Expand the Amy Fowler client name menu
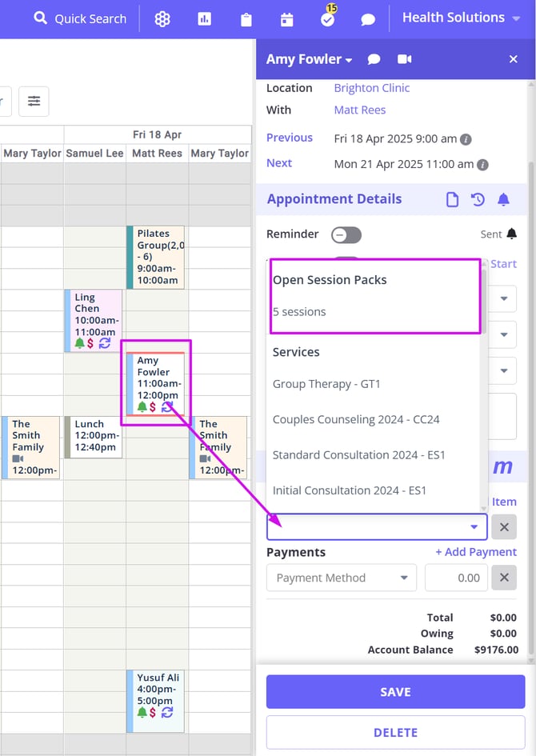The width and height of the screenshot is (536, 756). [x=309, y=59]
